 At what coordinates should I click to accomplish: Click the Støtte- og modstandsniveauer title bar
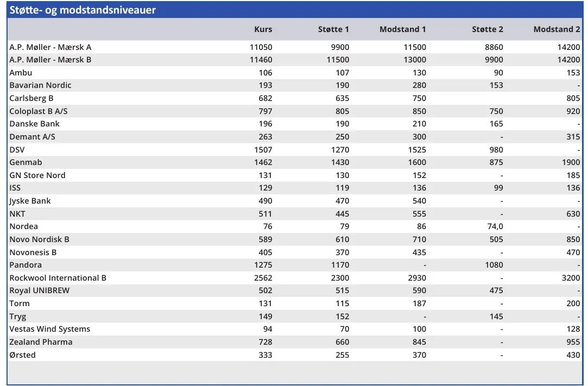pyautogui.click(x=83, y=10)
